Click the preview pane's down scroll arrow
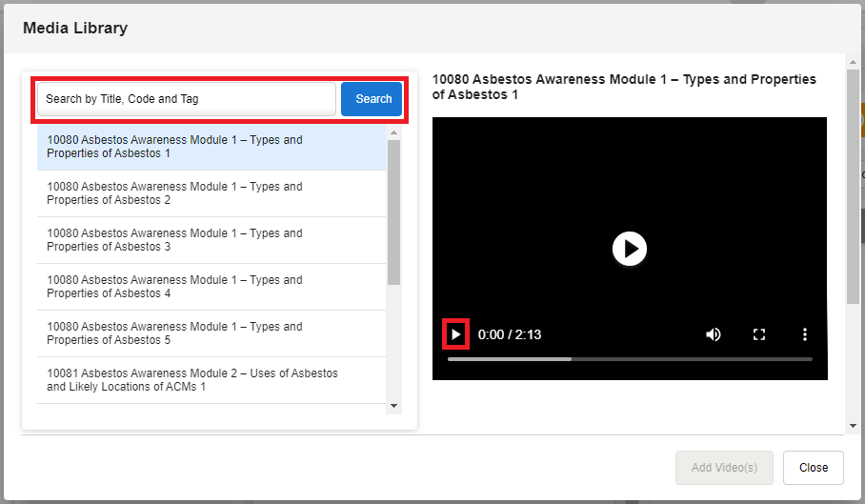The image size is (865, 504). click(x=852, y=425)
